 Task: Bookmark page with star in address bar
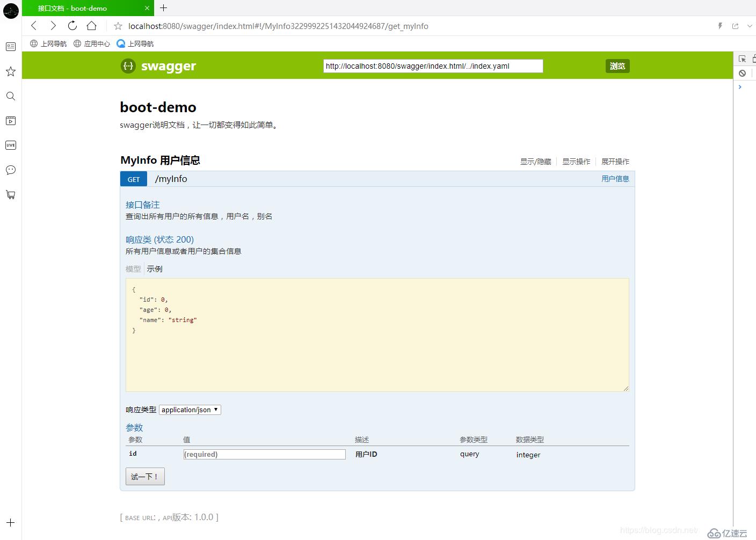point(118,26)
